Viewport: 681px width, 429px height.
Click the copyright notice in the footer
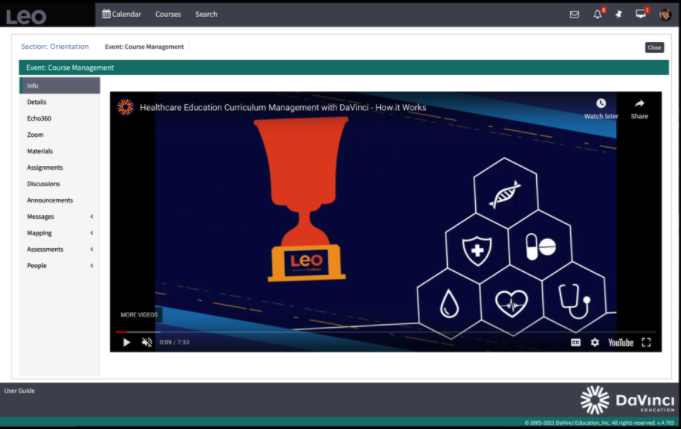pyautogui.click(x=599, y=423)
